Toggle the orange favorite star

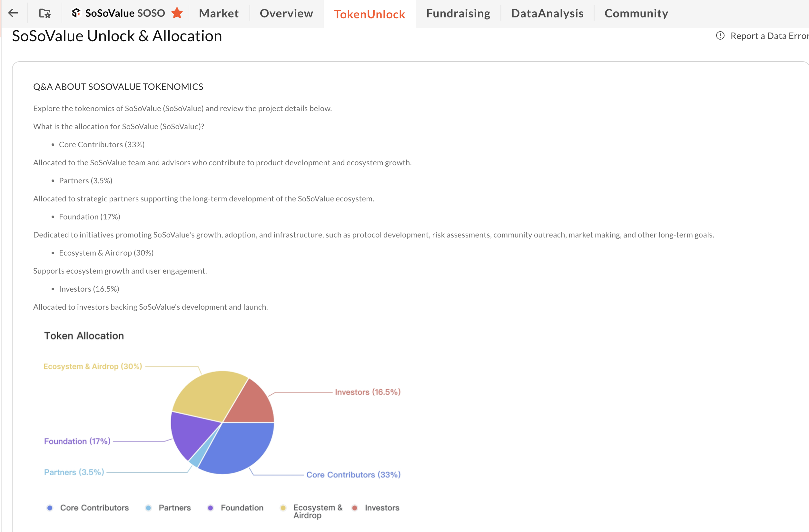coord(177,13)
